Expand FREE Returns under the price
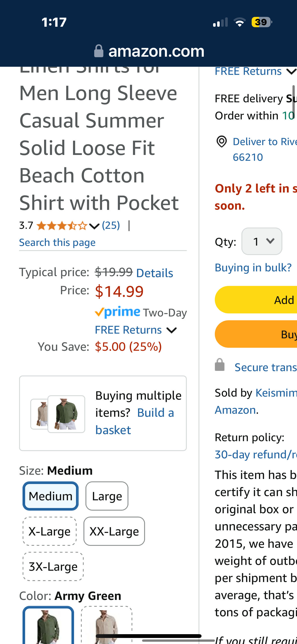The height and width of the screenshot is (644, 297). (x=136, y=330)
